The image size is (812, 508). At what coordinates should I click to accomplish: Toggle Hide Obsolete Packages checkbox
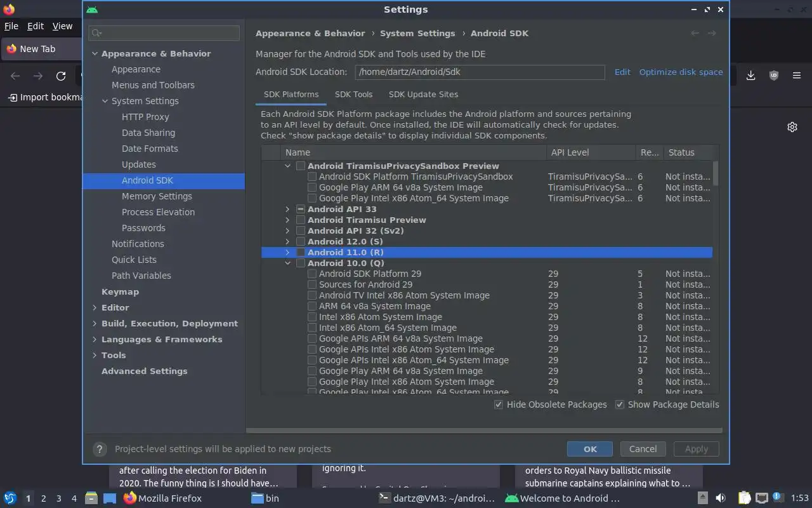click(499, 404)
